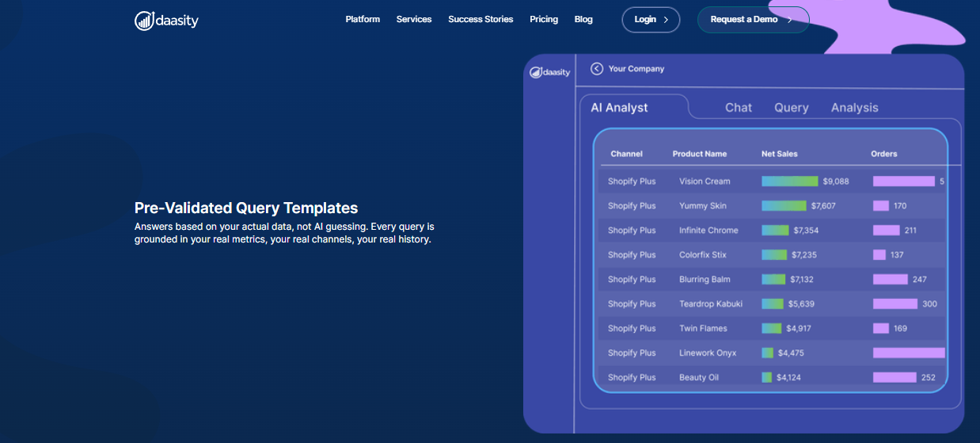Screen dimensions: 980x443
Task: Select the Yummy Skin product cell
Action: pos(703,206)
